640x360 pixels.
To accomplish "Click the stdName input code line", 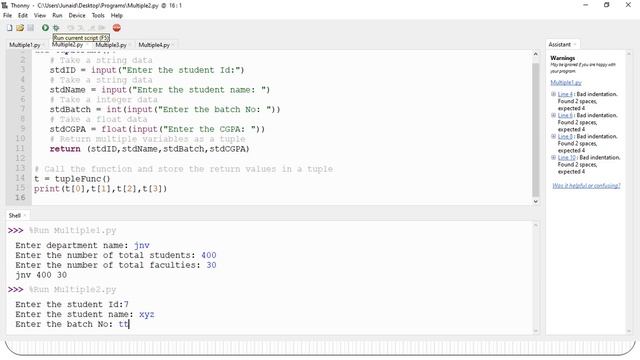I will pyautogui.click(x=160, y=90).
